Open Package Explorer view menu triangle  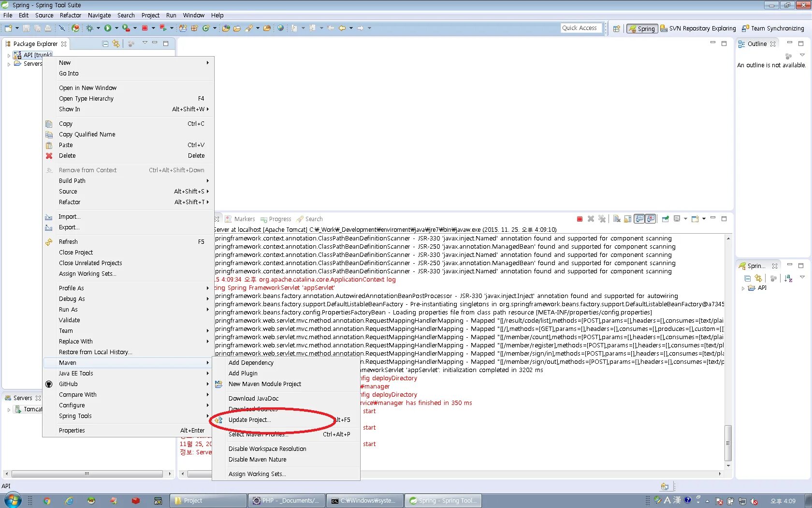pyautogui.click(x=145, y=43)
